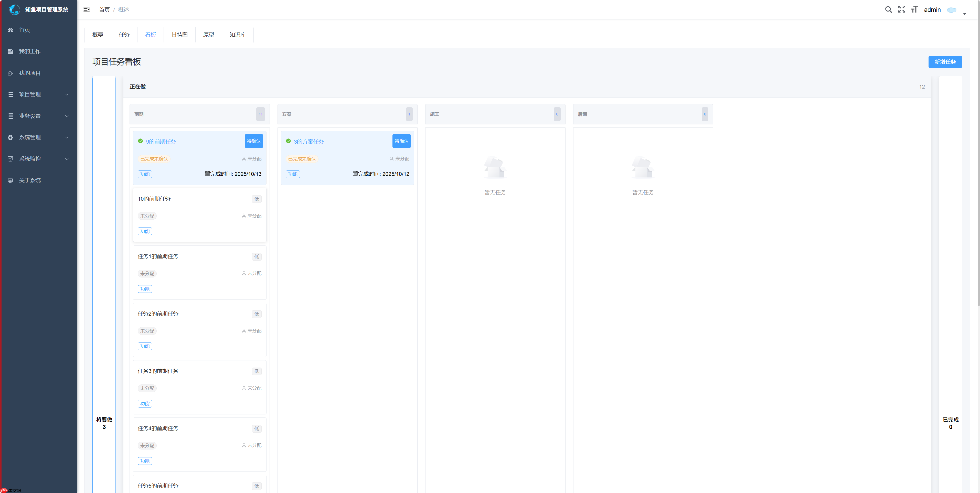Open 我的工作 in the sidebar
Image resolution: width=980 pixels, height=493 pixels.
click(30, 51)
